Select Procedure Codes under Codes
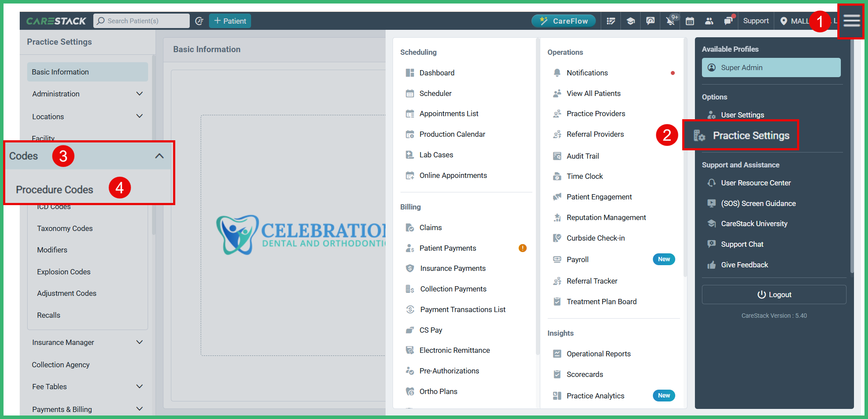Viewport: 868px width, 419px height. (54, 189)
